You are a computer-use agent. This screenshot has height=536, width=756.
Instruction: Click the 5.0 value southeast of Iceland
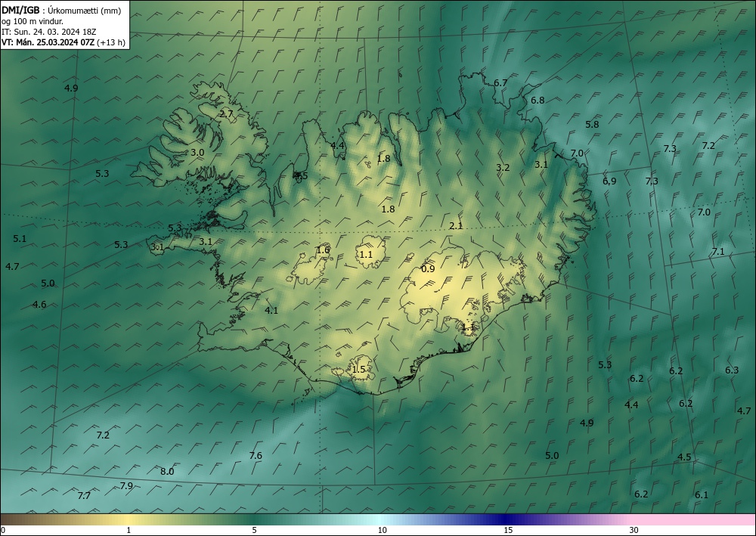point(552,456)
